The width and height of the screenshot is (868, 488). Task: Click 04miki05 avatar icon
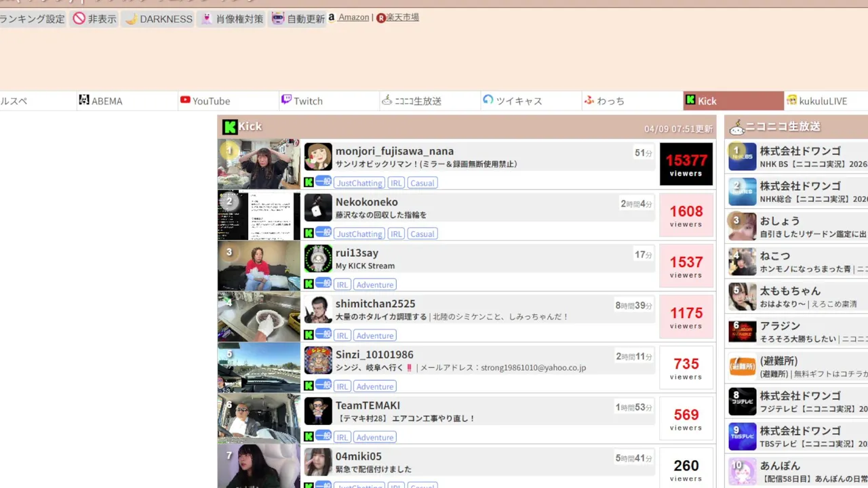(318, 462)
